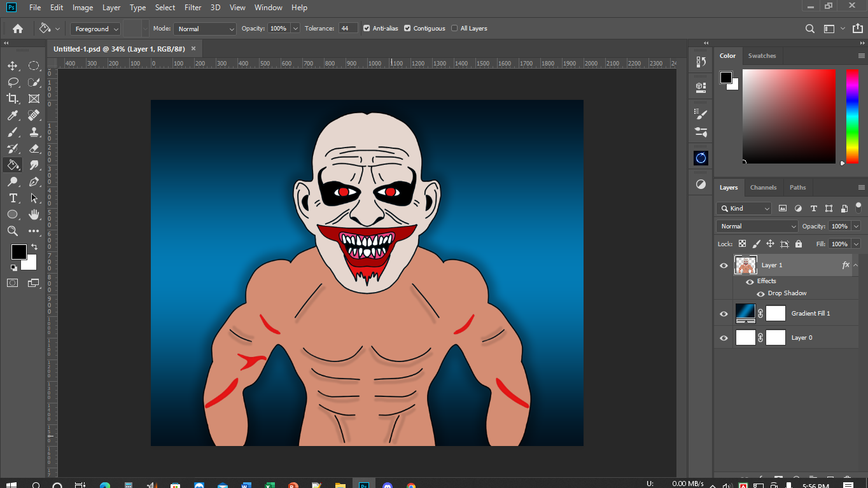Hide the Gradient Fill 1 layer
The image size is (868, 488).
pos(724,314)
